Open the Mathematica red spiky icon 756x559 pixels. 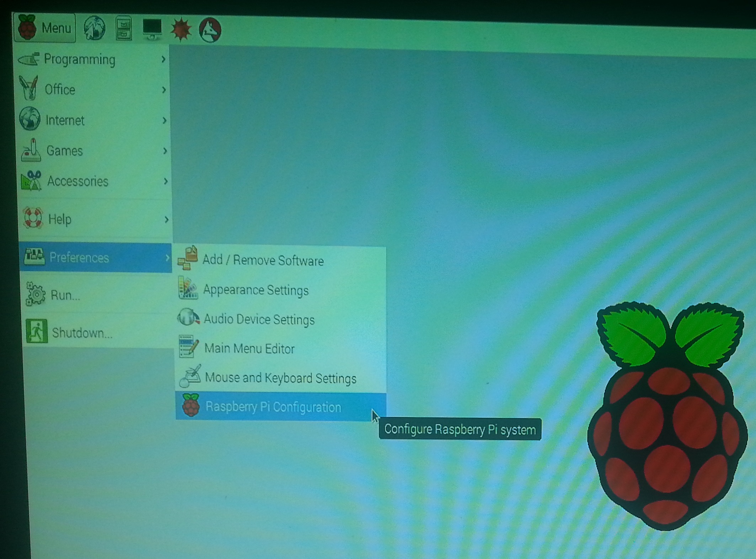pos(181,29)
